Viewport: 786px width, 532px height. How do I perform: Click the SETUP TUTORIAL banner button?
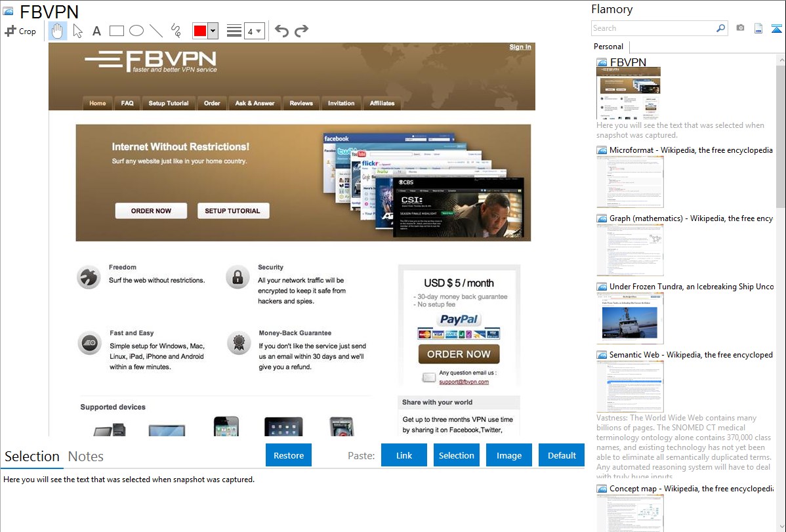click(233, 211)
